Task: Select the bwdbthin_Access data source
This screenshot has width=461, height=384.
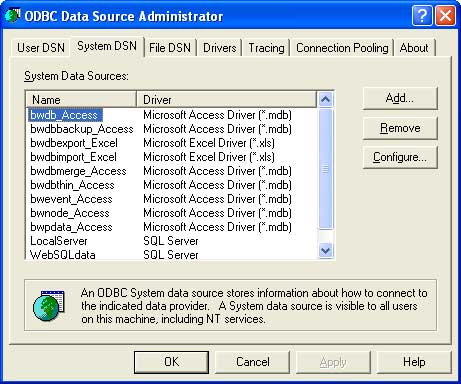Action: click(72, 185)
